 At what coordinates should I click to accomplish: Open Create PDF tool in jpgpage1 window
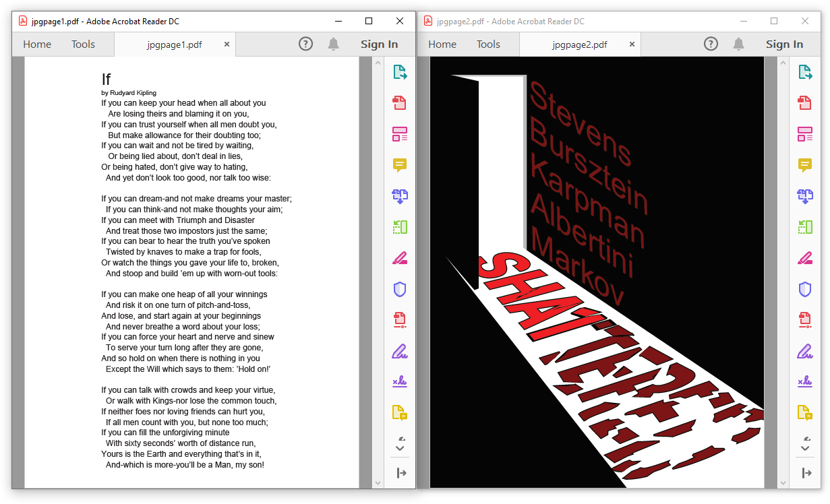(400, 102)
